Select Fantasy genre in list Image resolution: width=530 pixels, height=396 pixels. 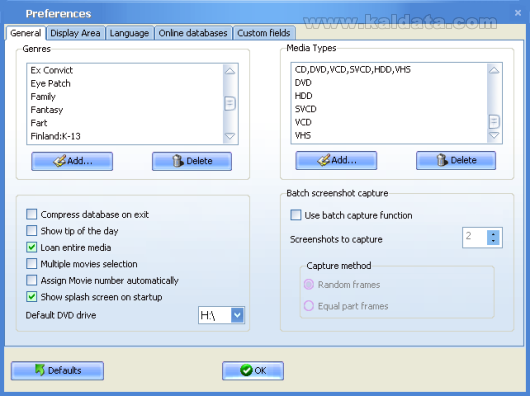(125, 110)
